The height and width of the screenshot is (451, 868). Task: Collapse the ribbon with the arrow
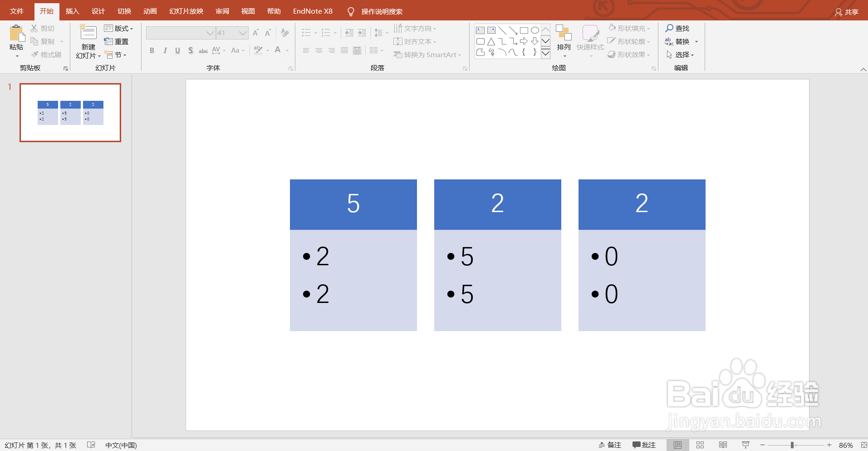[863, 69]
